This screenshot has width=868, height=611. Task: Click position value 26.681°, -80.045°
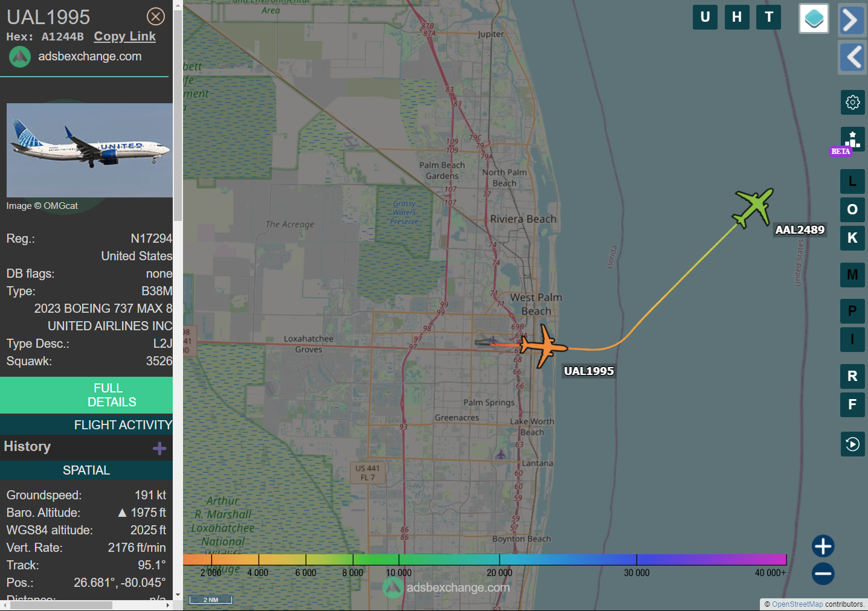coord(120,583)
